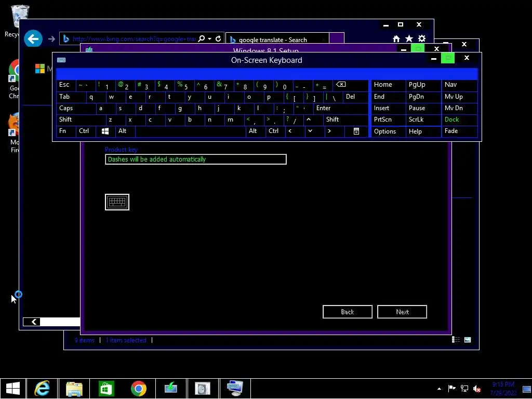This screenshot has height=399, width=532.
Task: Click the Pause key
Action: (423, 108)
